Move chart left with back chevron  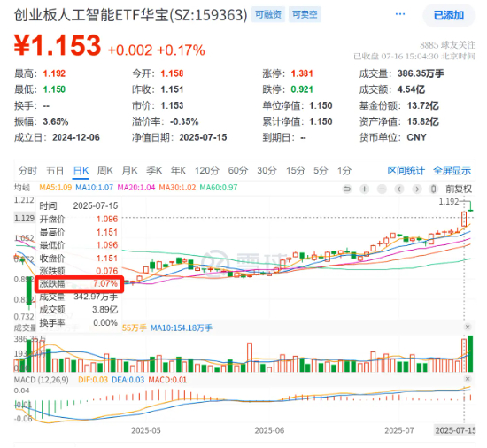click(399, 189)
